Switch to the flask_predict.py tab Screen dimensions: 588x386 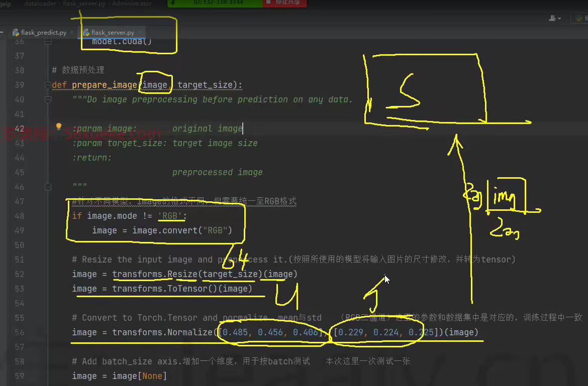pyautogui.click(x=43, y=33)
